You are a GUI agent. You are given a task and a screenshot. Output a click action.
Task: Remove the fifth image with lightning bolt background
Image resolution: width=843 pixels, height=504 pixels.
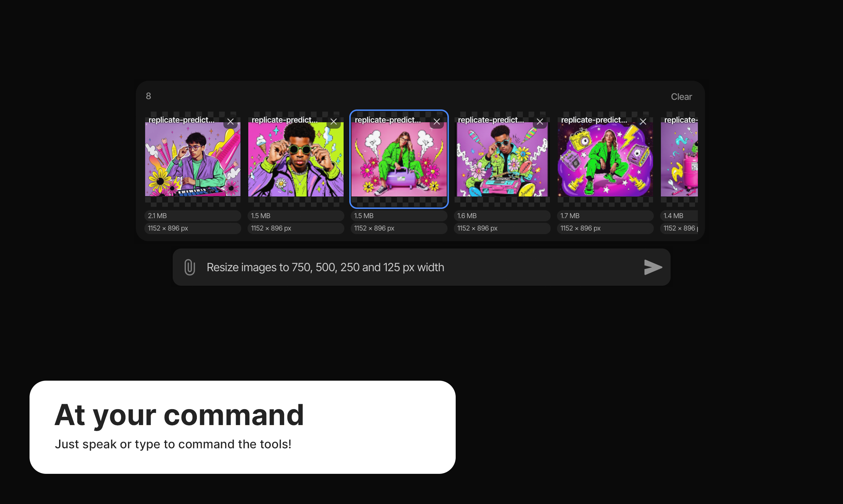[x=643, y=122]
